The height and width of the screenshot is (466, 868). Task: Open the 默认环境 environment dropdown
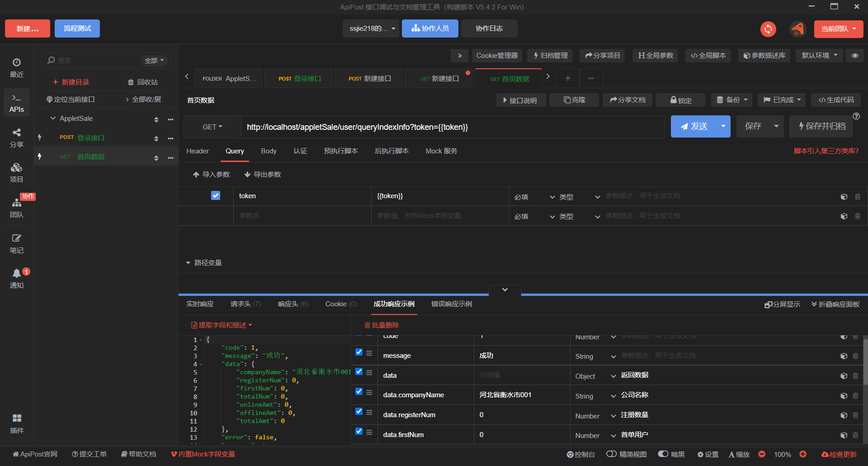tap(819, 56)
